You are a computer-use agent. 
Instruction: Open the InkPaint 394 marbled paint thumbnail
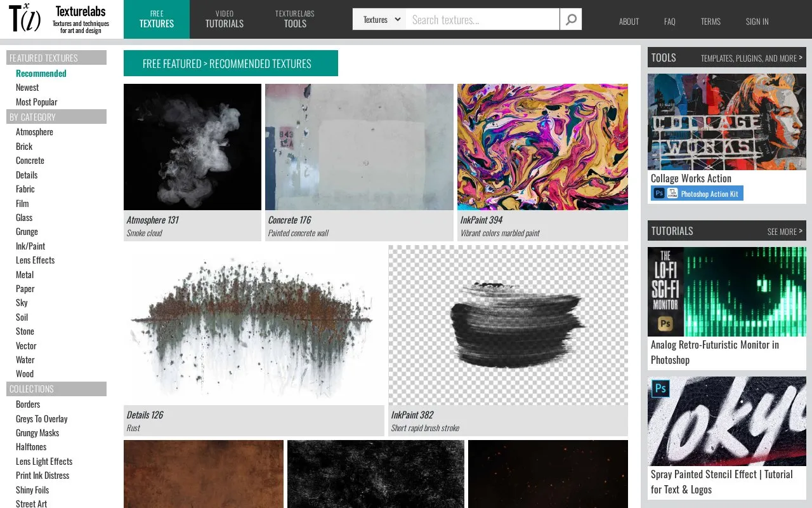point(542,147)
